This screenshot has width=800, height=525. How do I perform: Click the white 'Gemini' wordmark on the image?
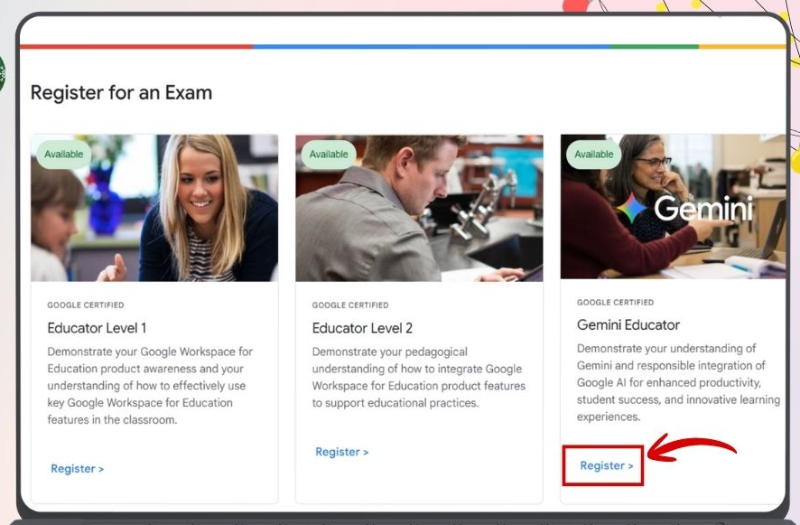tap(704, 208)
